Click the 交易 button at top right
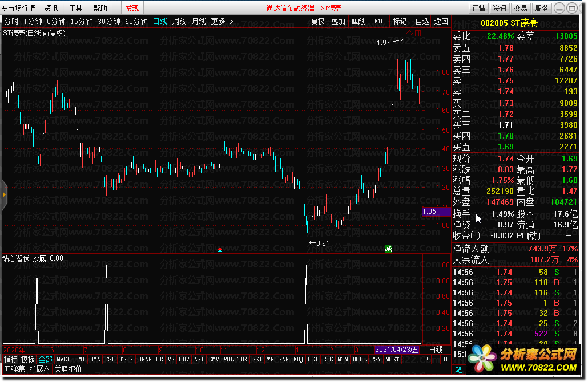The width and height of the screenshot is (588, 382). [x=521, y=8]
